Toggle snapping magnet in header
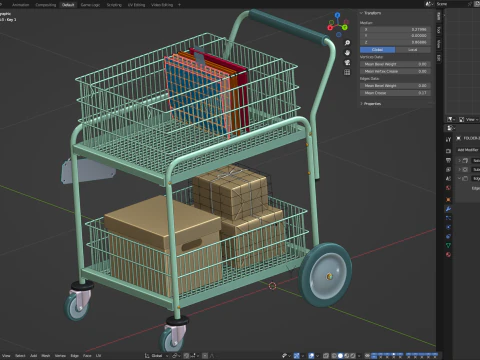The height and width of the screenshot is (360, 480). [186, 356]
